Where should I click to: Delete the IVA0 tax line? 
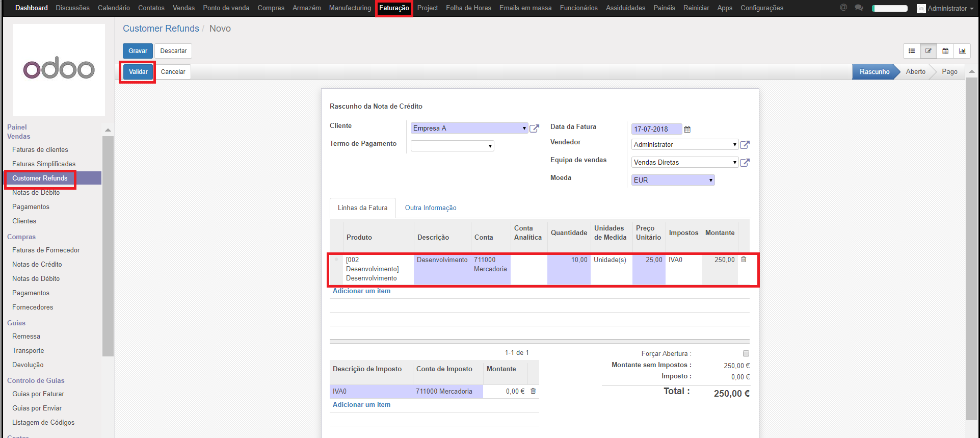coord(533,391)
